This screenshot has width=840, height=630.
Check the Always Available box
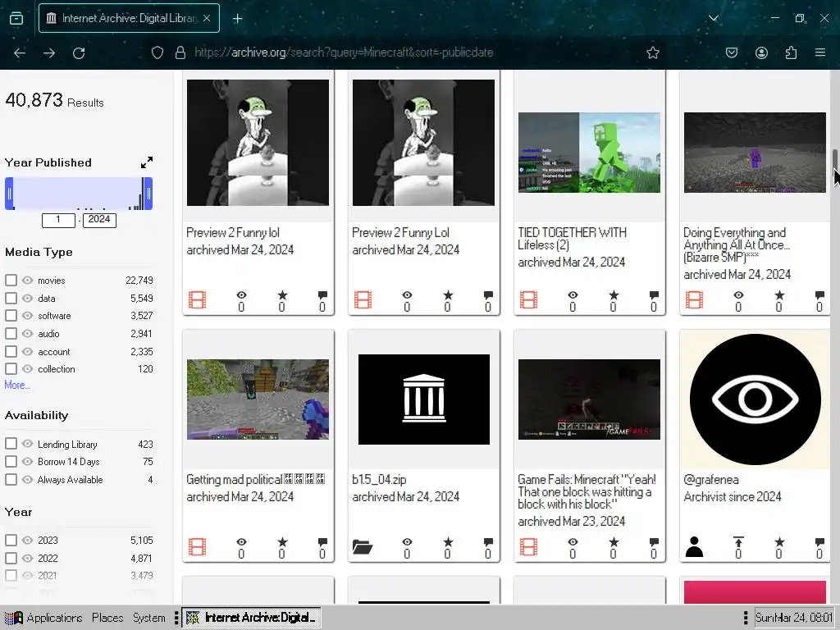click(11, 479)
